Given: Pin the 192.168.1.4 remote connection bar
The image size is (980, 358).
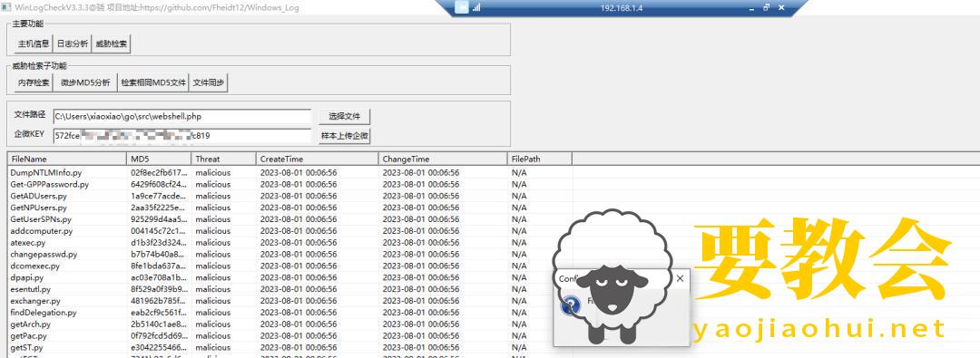Looking at the screenshot, I should tap(461, 8).
